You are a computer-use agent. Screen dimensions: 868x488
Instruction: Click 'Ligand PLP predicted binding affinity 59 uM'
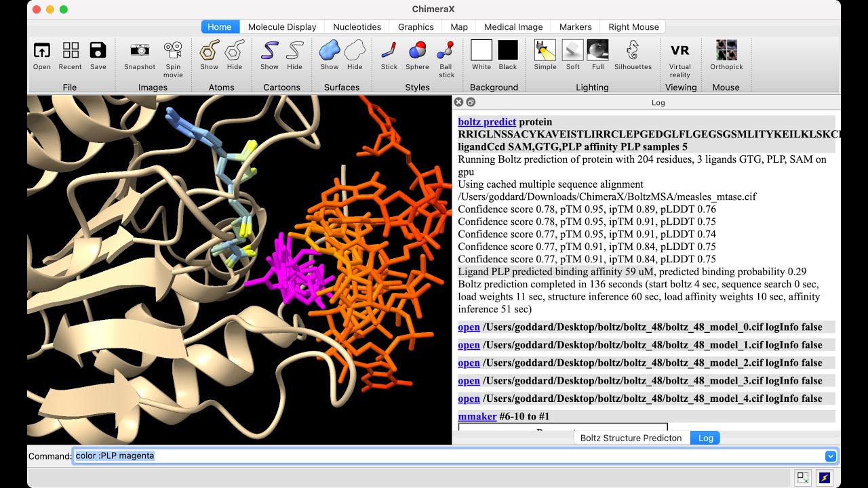(x=556, y=271)
